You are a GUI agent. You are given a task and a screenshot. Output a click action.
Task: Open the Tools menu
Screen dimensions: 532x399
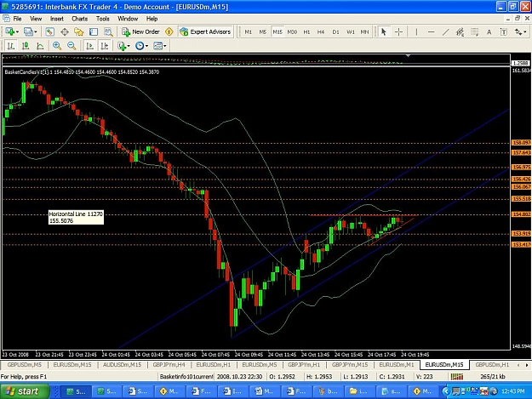tap(103, 19)
